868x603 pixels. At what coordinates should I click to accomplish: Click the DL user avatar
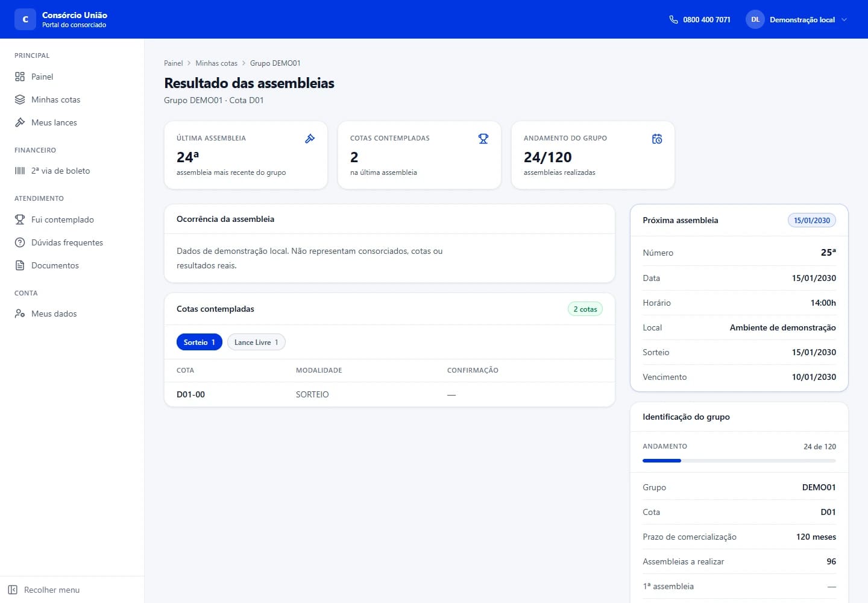pos(755,19)
